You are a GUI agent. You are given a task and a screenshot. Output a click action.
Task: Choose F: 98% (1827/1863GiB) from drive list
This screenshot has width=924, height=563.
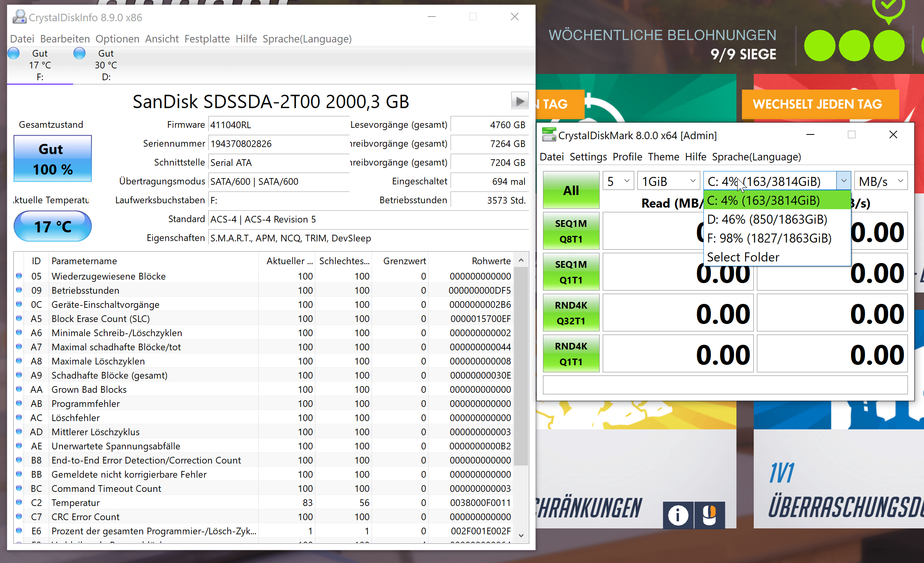777,238
